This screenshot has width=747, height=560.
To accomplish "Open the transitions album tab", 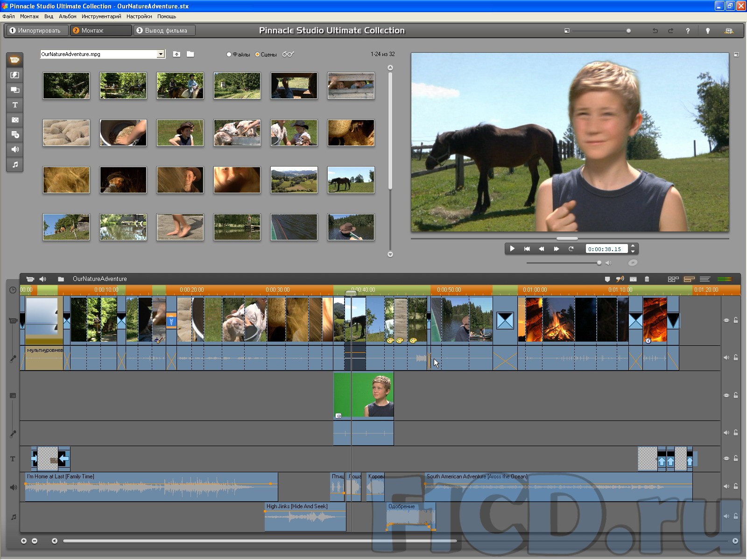I will [x=15, y=75].
